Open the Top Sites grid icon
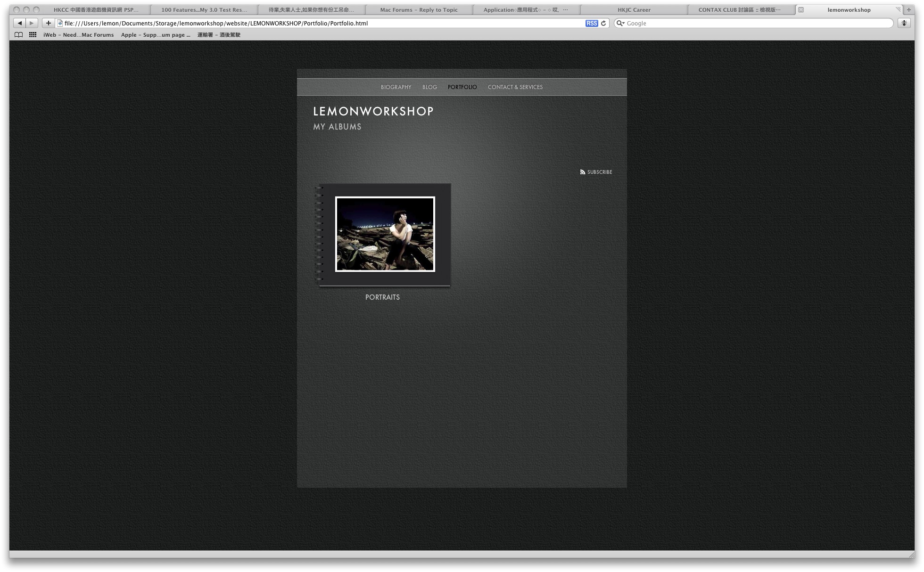This screenshot has height=572, width=924. [33, 35]
